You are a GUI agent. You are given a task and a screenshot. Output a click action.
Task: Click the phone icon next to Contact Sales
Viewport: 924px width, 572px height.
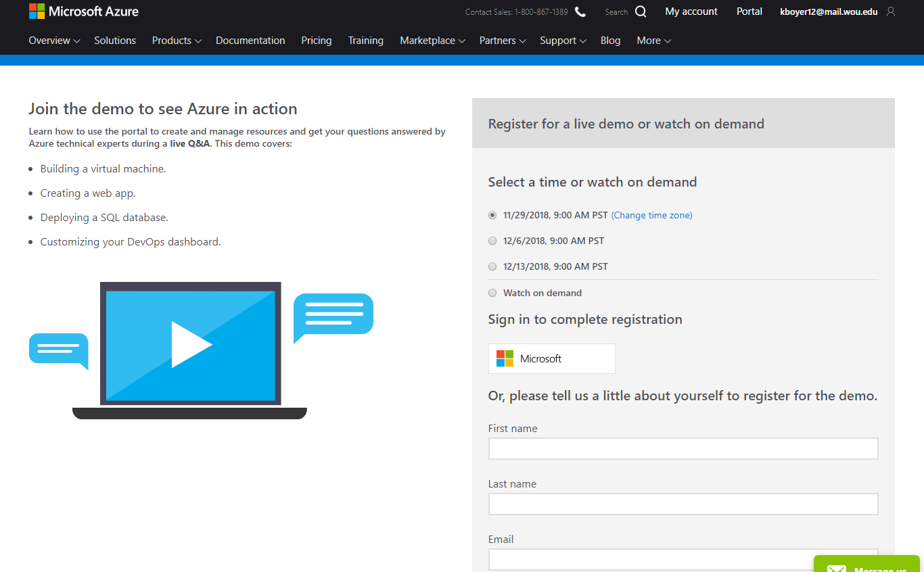[580, 11]
